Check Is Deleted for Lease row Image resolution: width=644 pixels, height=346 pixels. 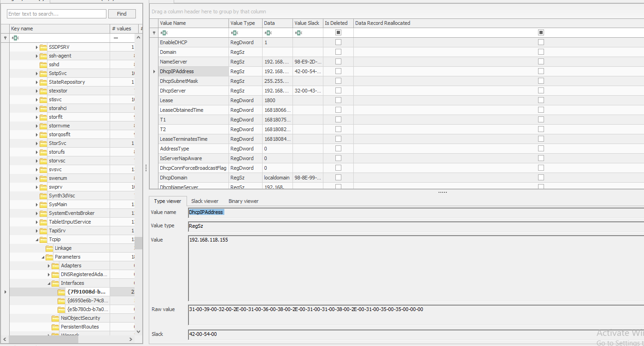(338, 100)
